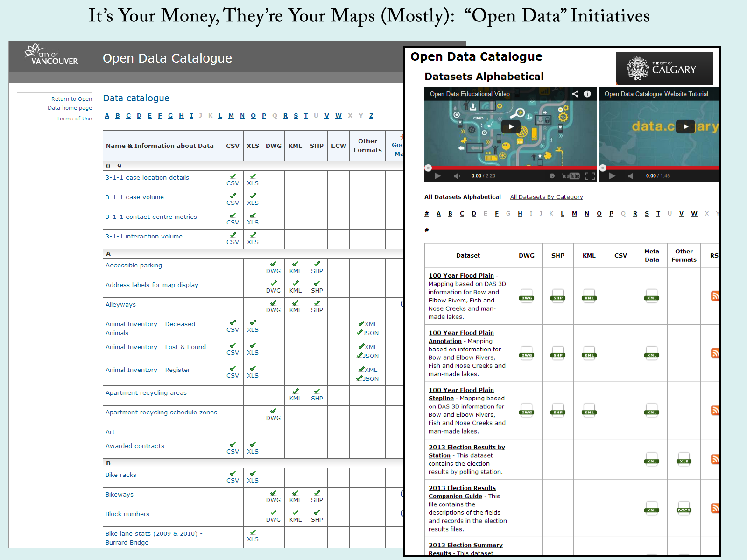Viewport: 747px width, 560px height.
Task: Jump to letter M in Vancouver catalogue index
Action: [231, 116]
